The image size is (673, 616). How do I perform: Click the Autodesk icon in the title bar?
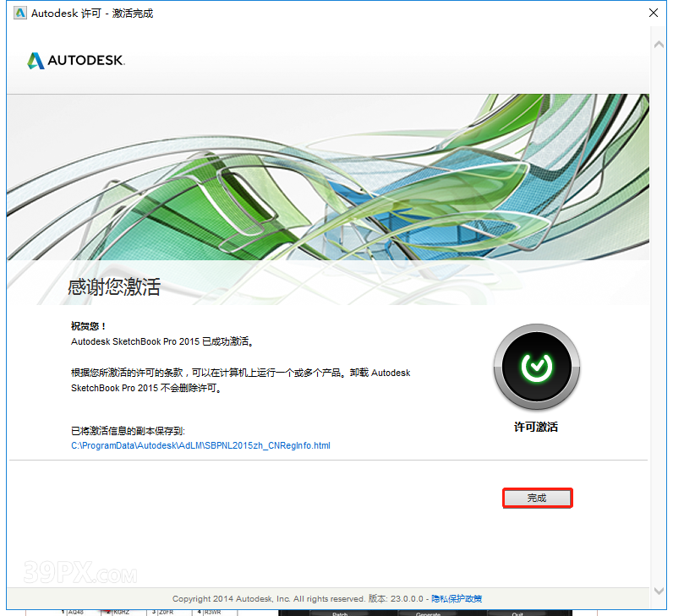pos(20,14)
